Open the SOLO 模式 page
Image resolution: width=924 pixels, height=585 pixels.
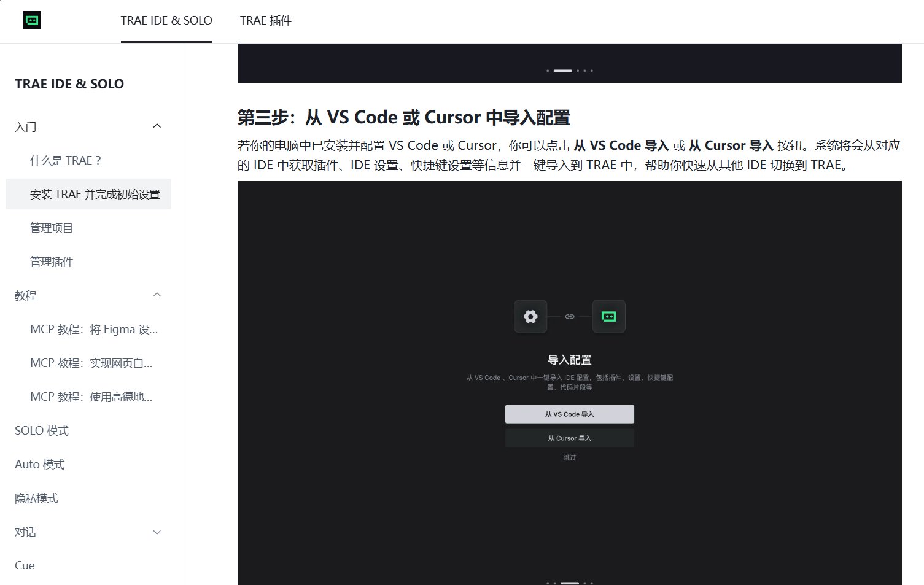click(x=42, y=431)
